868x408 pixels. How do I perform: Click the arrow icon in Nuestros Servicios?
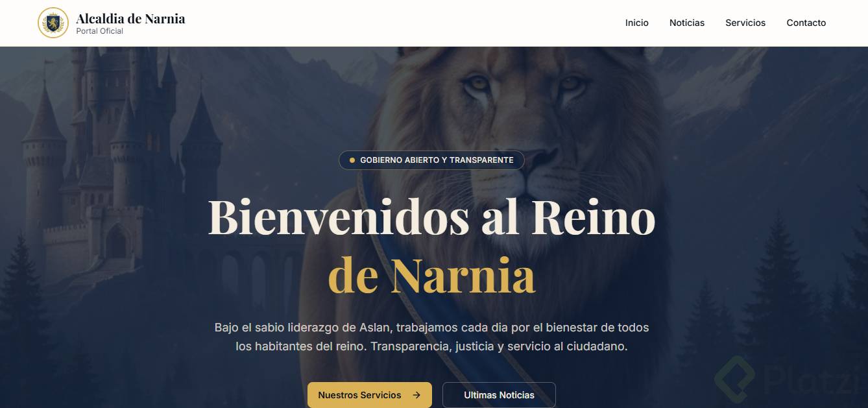[416, 395]
